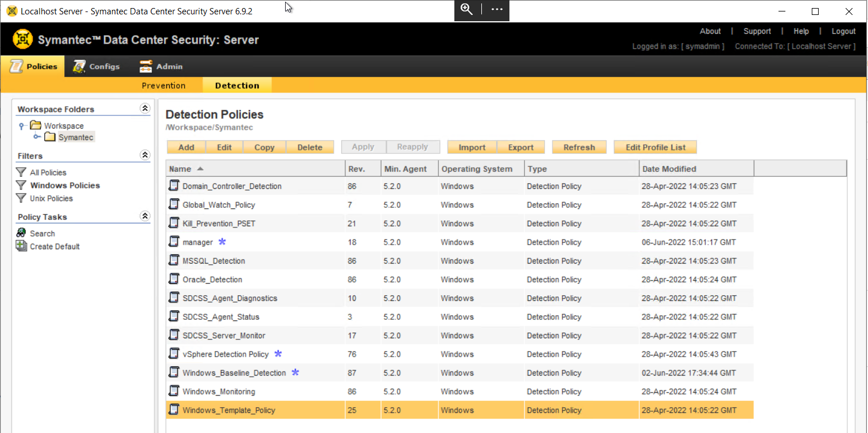Click the Create Default plus icon
This screenshot has height=433, width=868.
click(21, 246)
